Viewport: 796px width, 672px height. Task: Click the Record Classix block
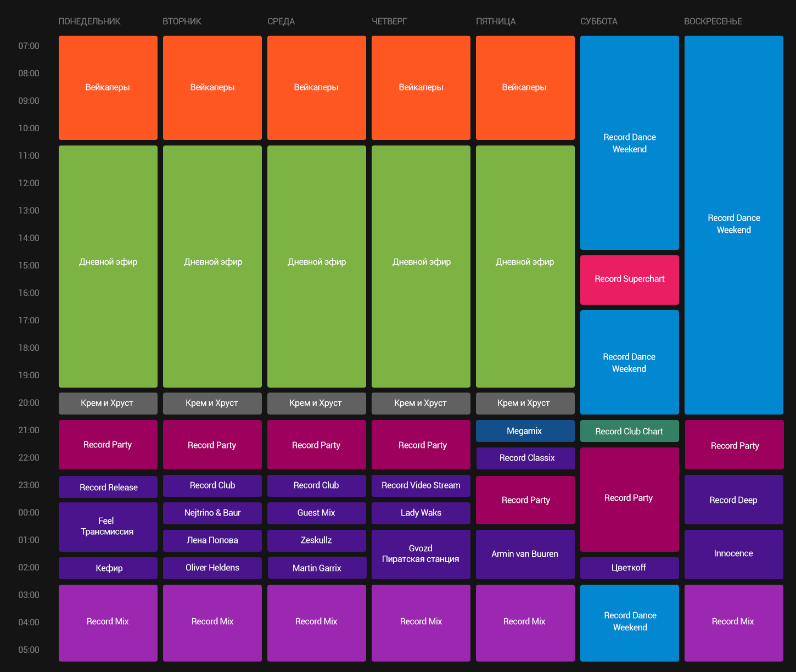tap(525, 458)
